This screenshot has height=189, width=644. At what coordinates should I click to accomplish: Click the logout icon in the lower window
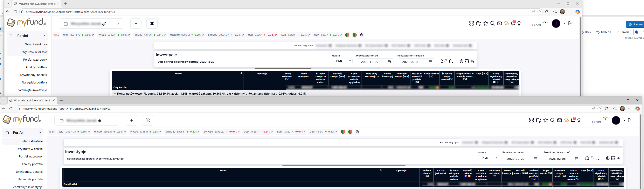[x=630, y=120]
